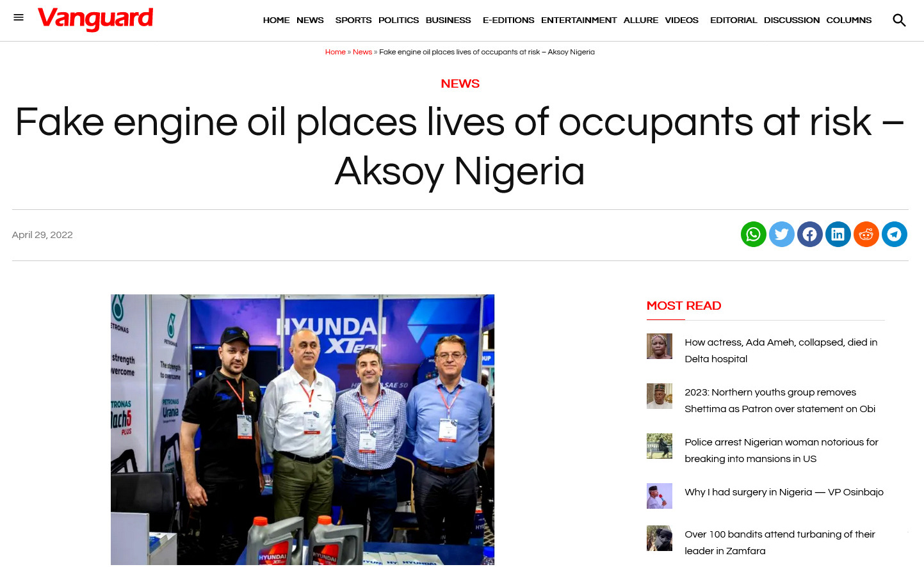Click Zamfara bandits story thumbnail

(660, 538)
